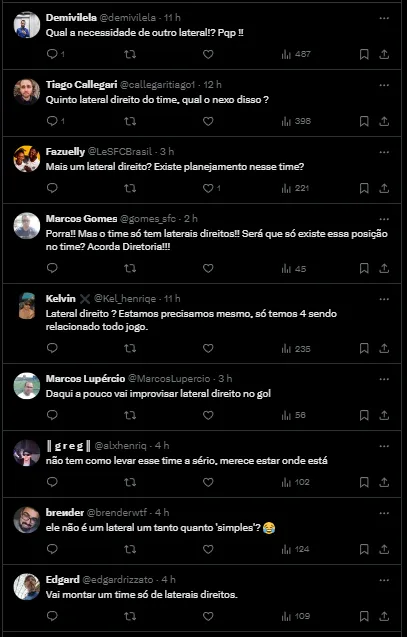View analytics of Demivilela's tweet showing 467

click(296, 54)
